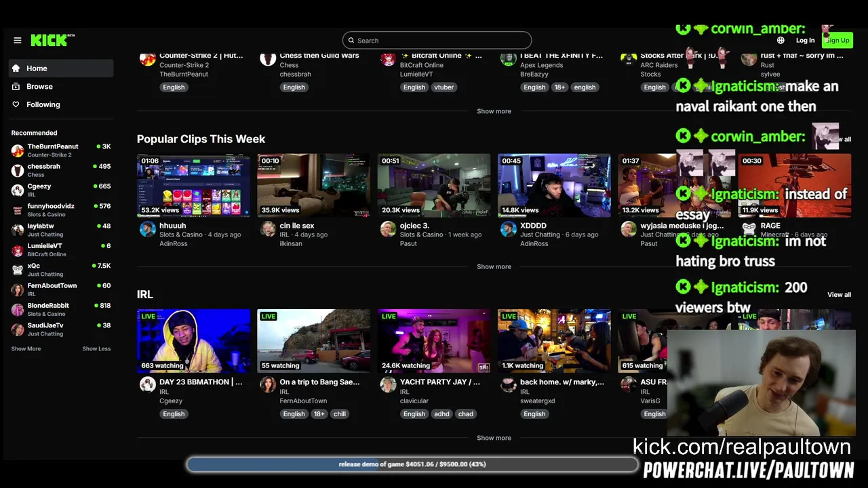Click TheBurntPeanut avatar in top stream row
Image resolution: width=868 pixels, height=488 pixels.
pos(147,58)
